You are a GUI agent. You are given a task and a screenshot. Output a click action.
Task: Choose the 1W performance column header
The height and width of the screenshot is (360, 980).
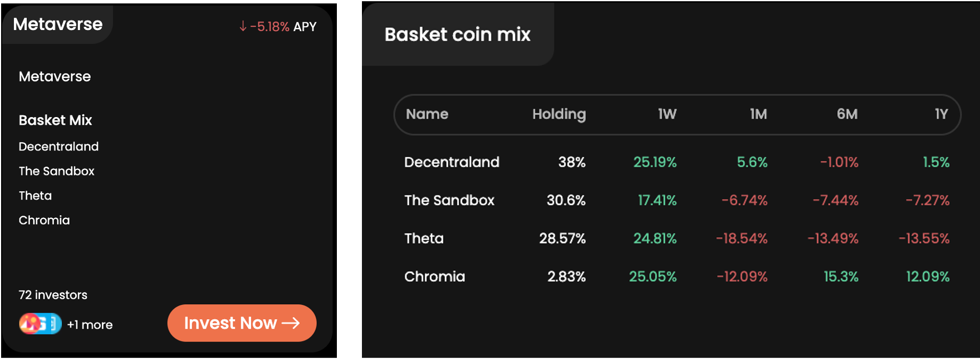click(x=667, y=114)
